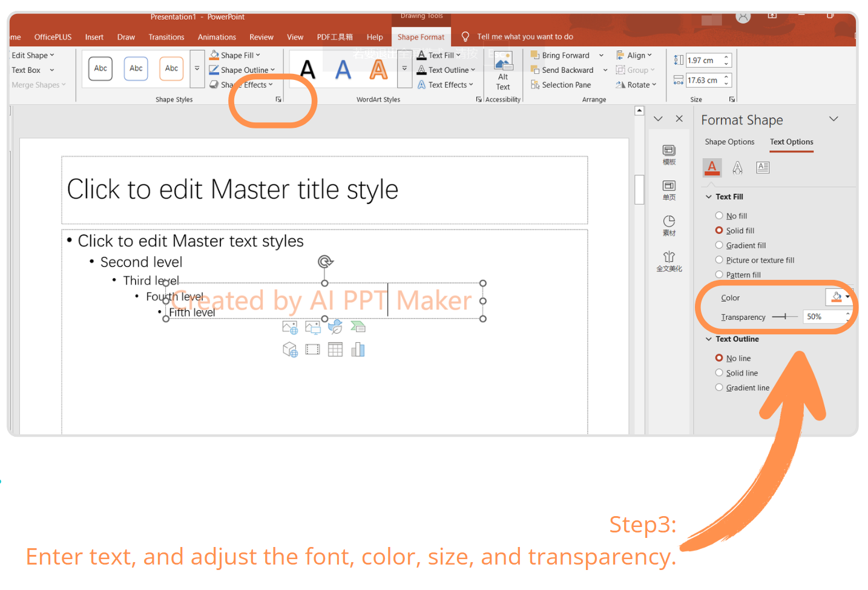Select Solid line under Text Outline
Image resolution: width=868 pixels, height=590 pixels.
coord(719,373)
